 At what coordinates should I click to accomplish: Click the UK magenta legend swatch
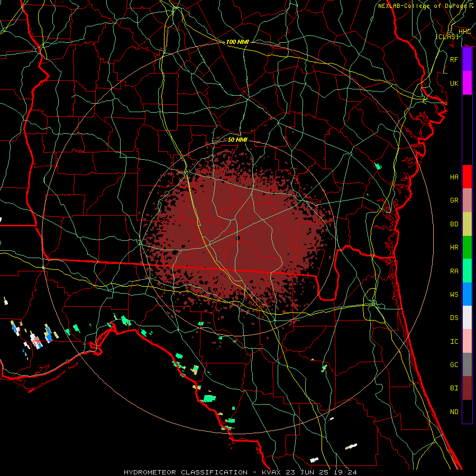[x=467, y=83]
